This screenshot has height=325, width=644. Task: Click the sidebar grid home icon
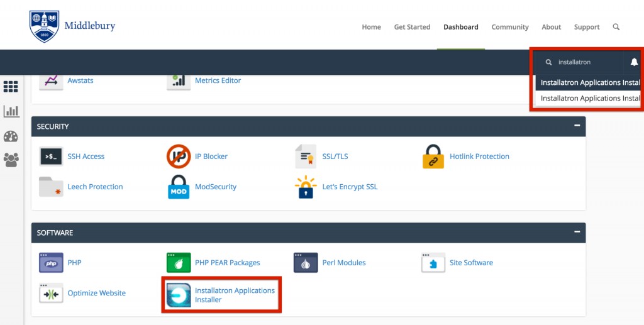(11, 87)
